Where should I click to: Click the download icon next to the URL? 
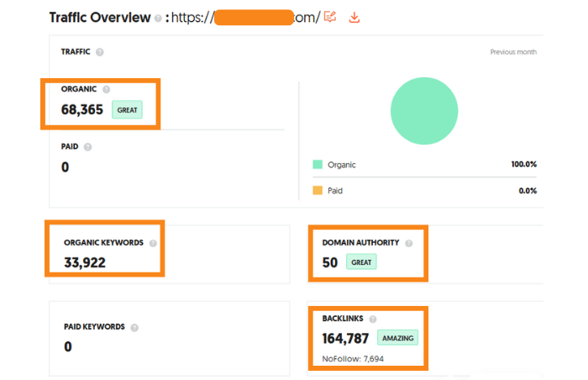click(354, 17)
